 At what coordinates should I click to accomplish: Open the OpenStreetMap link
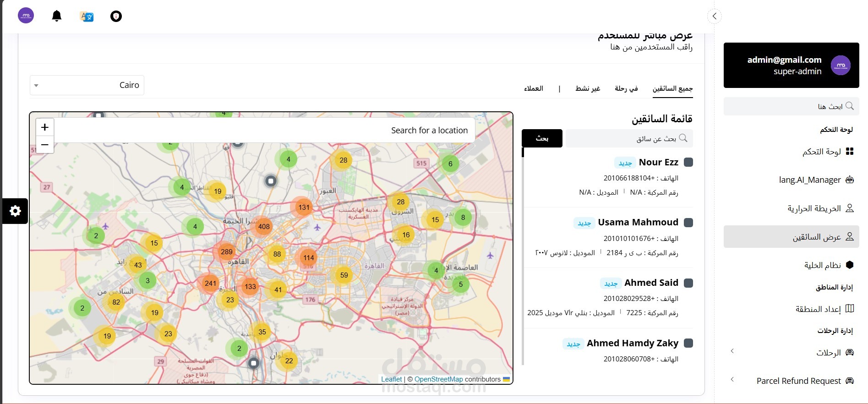tap(438, 379)
